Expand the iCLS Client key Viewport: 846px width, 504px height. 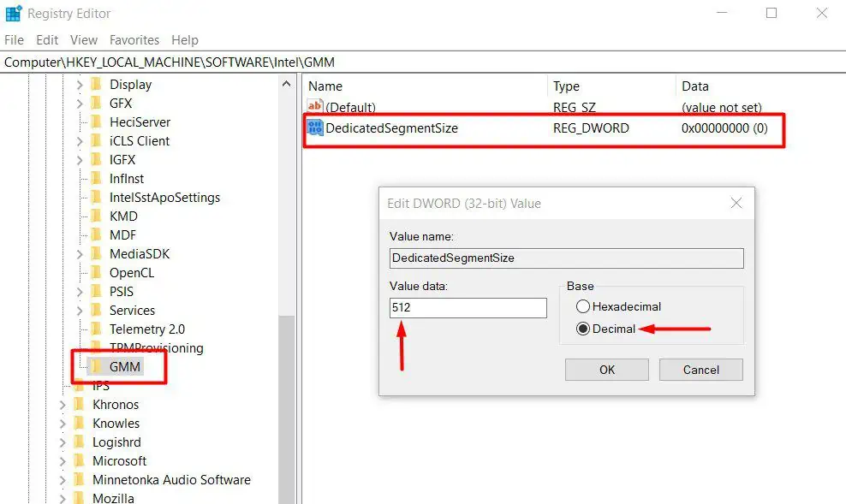80,141
